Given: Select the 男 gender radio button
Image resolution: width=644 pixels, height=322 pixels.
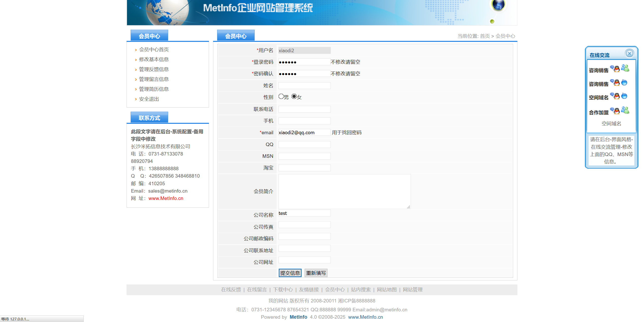Looking at the screenshot, I should [x=281, y=96].
